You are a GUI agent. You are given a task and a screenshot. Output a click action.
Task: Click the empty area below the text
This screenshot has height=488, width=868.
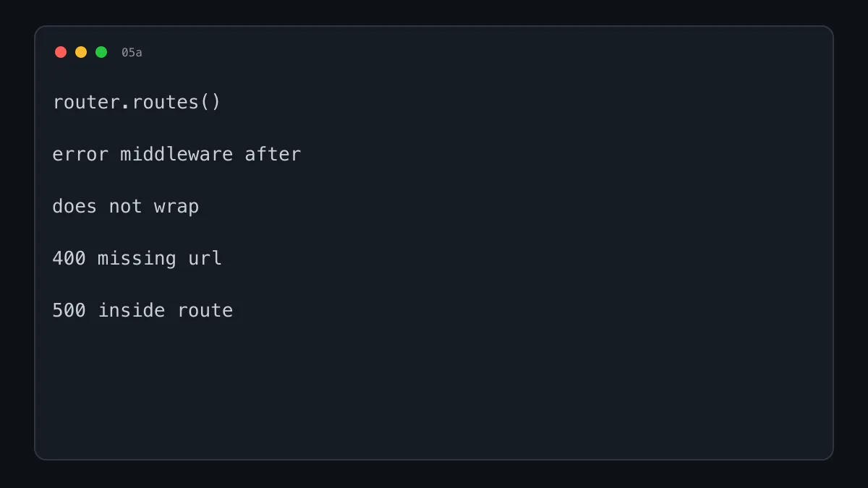click(434, 390)
